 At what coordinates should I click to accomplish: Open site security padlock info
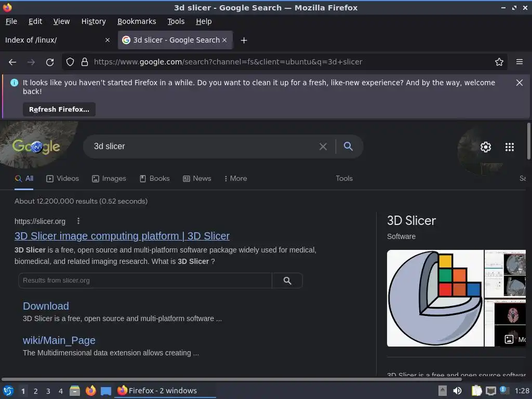pyautogui.click(x=85, y=62)
